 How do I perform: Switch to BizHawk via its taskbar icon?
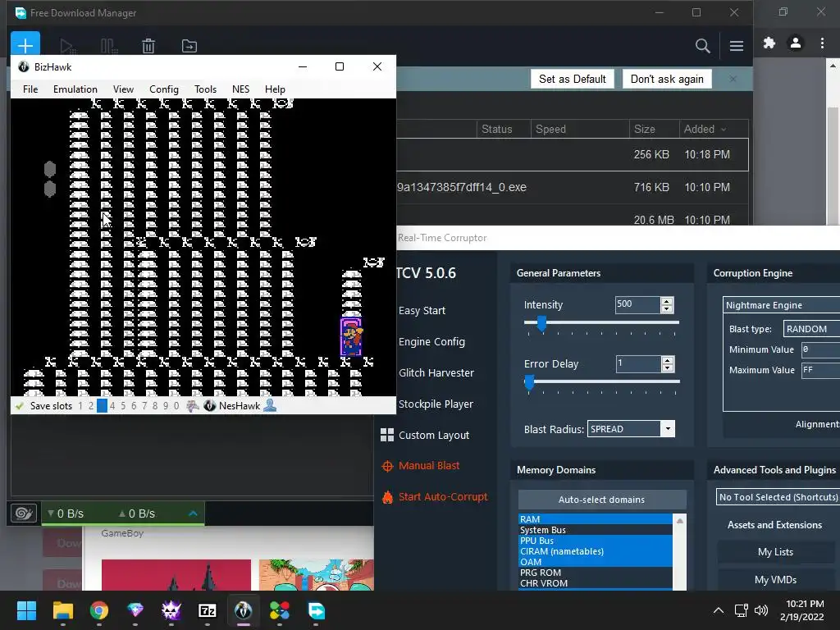(x=243, y=610)
